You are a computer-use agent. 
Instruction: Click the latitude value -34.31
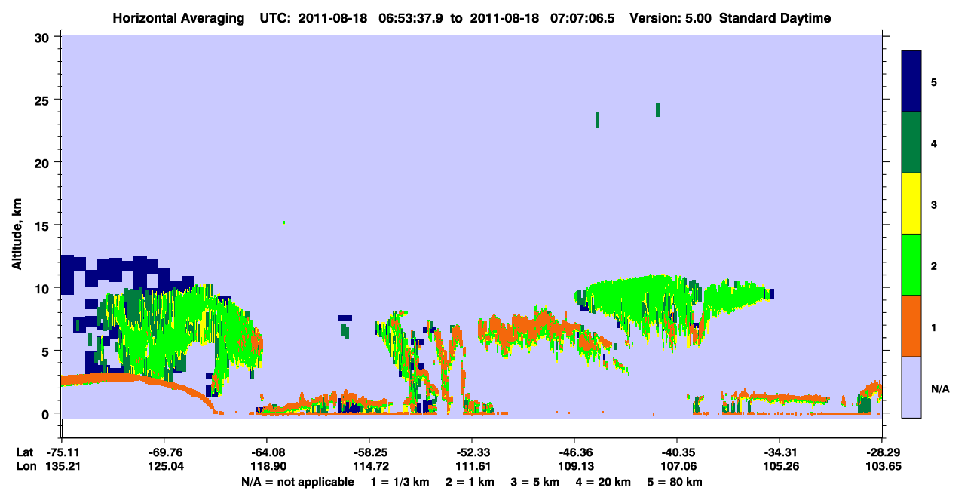779,452
